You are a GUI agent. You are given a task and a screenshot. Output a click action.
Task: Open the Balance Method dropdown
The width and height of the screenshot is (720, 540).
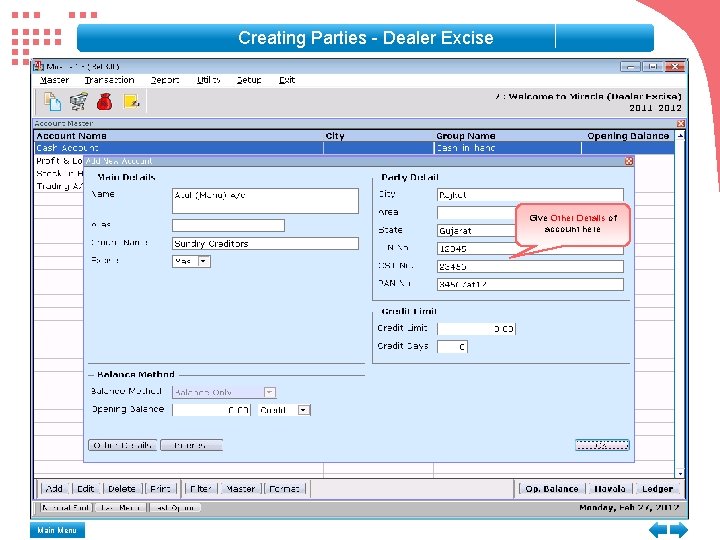coord(270,392)
